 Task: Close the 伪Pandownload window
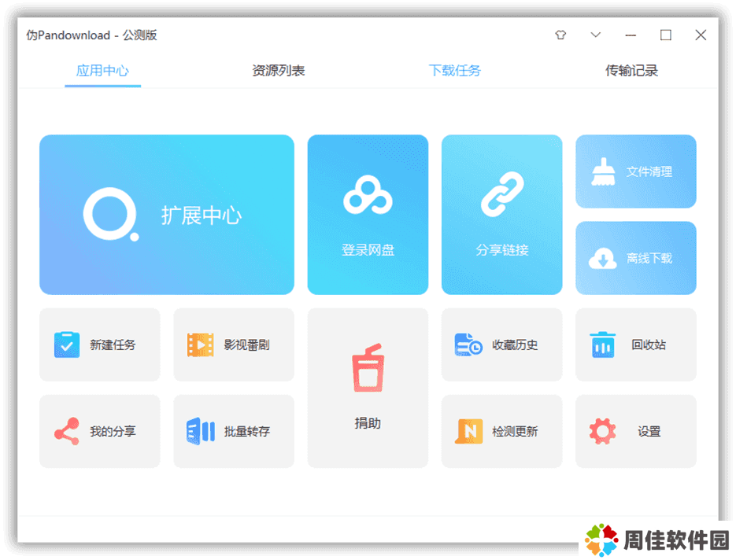point(701,35)
